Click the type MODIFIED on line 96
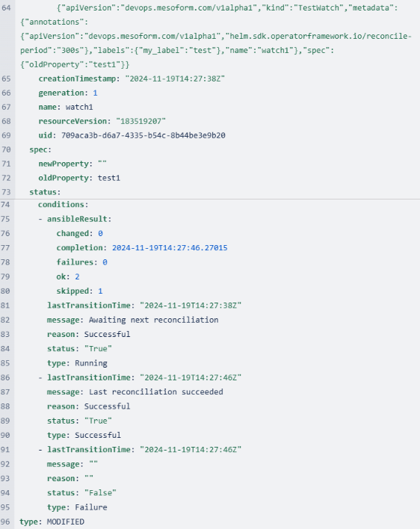Viewport: 420px width, 529px height. [66, 522]
